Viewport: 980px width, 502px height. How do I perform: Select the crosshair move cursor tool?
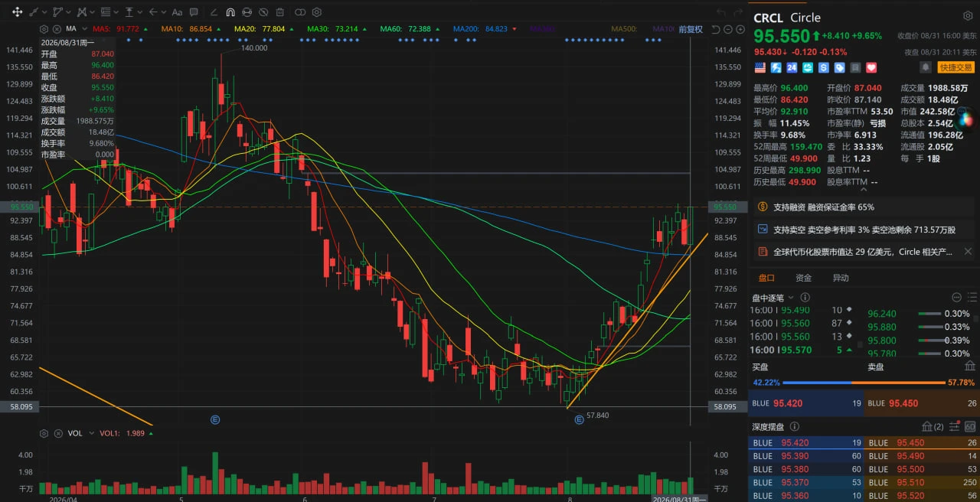(x=17, y=12)
